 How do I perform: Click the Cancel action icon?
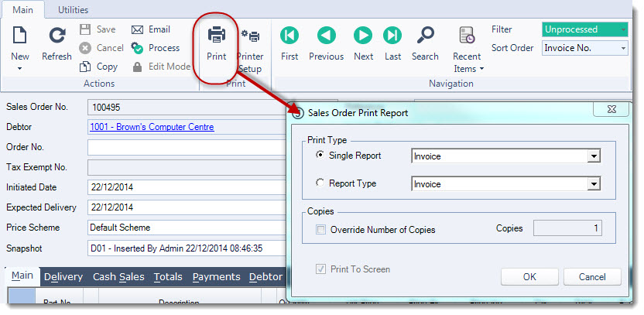pyautogui.click(x=85, y=48)
